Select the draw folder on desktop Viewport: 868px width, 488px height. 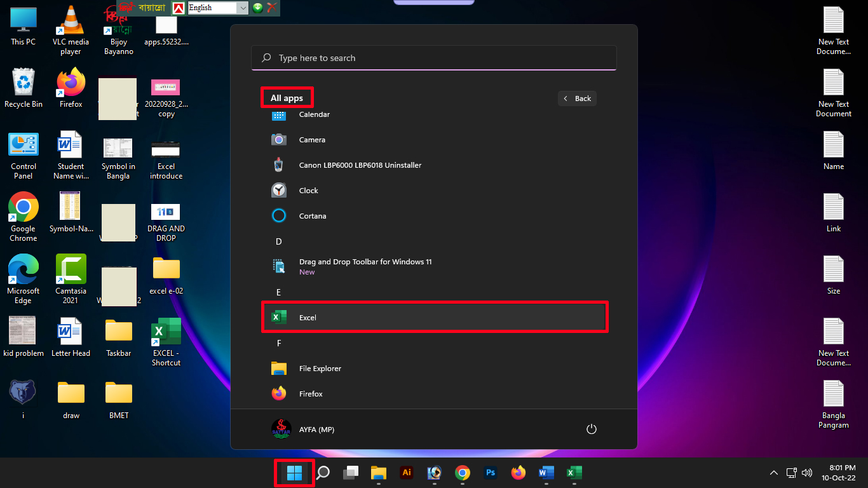[x=71, y=400]
